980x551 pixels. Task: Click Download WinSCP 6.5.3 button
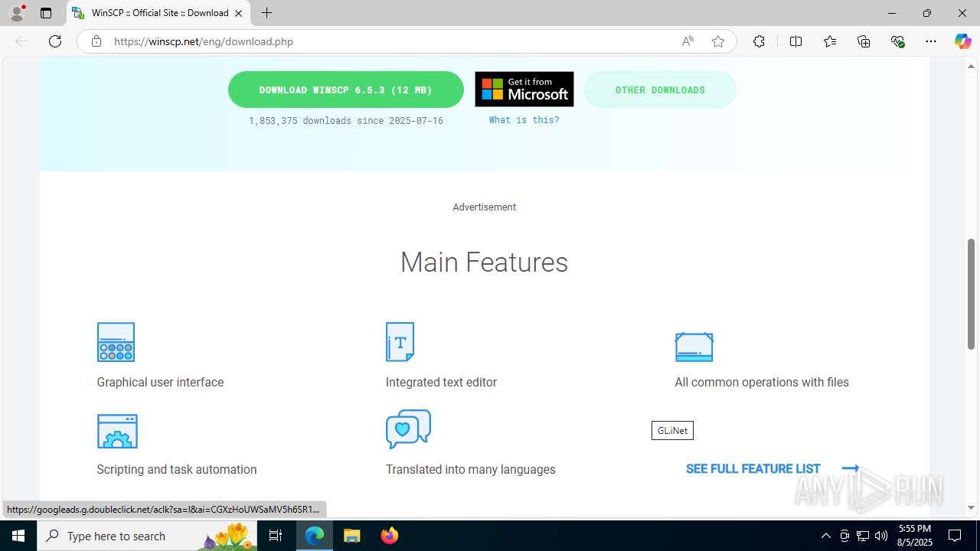point(346,90)
